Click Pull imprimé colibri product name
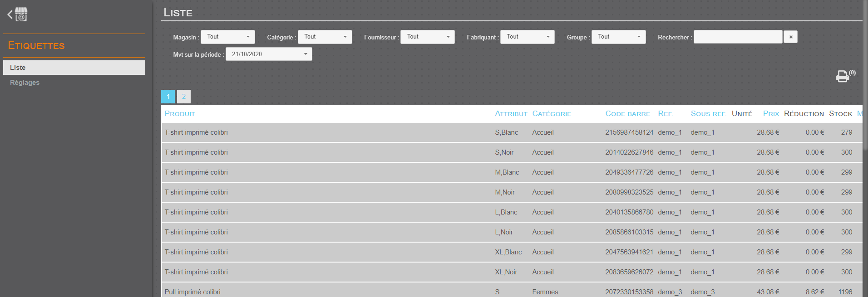This screenshot has width=868, height=297. 192,292
